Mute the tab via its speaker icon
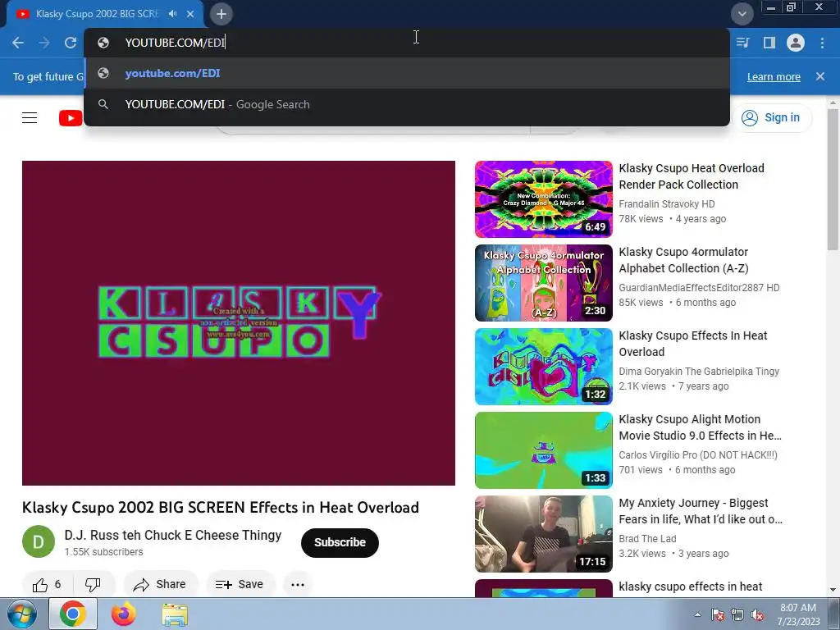The image size is (840, 630). (172, 14)
